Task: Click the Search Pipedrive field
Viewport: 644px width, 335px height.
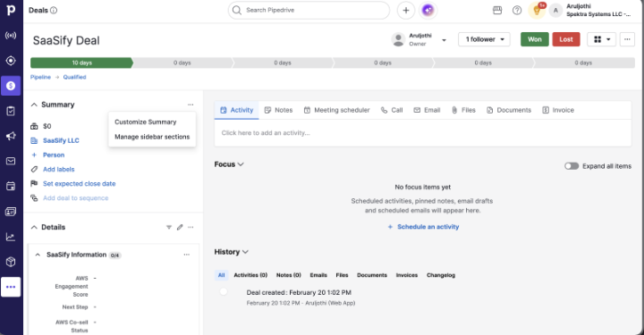Action: point(309,10)
